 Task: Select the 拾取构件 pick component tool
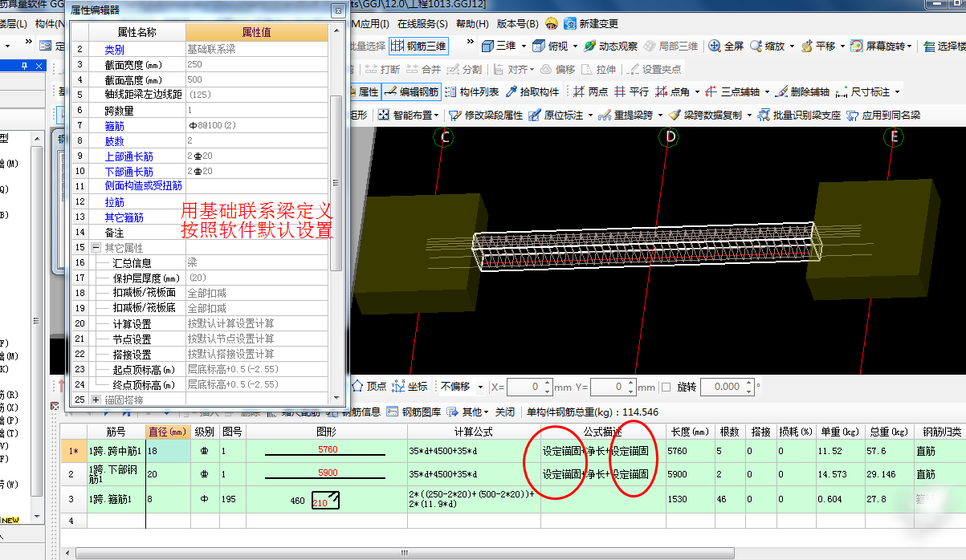[x=532, y=92]
